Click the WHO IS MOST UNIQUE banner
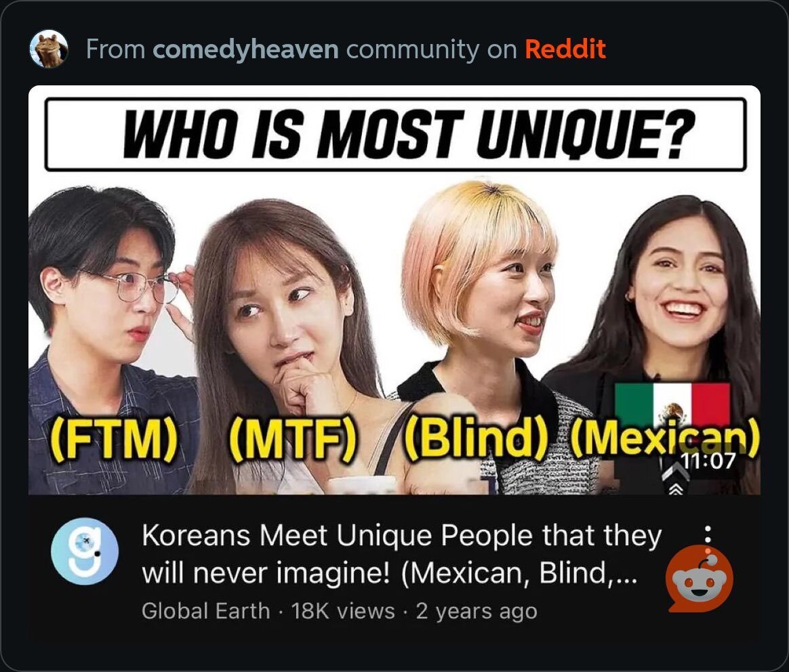The image size is (789, 672). (x=395, y=134)
